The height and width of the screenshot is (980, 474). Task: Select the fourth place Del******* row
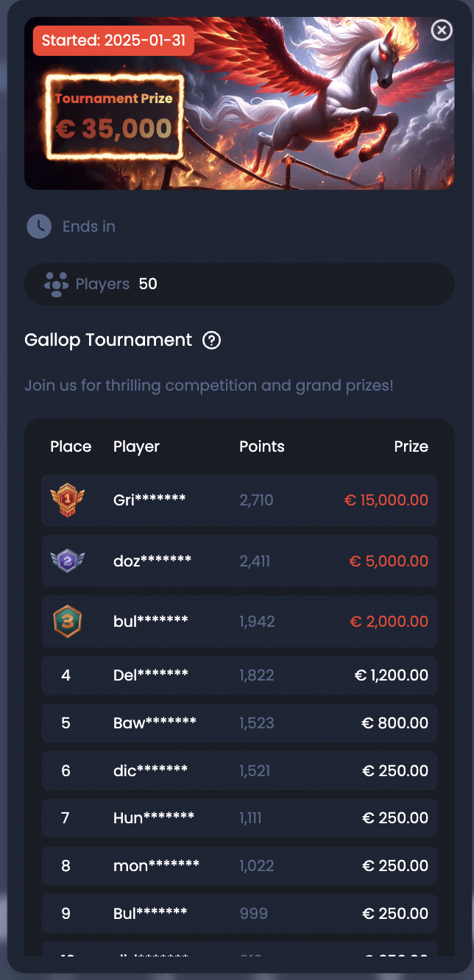(x=239, y=675)
